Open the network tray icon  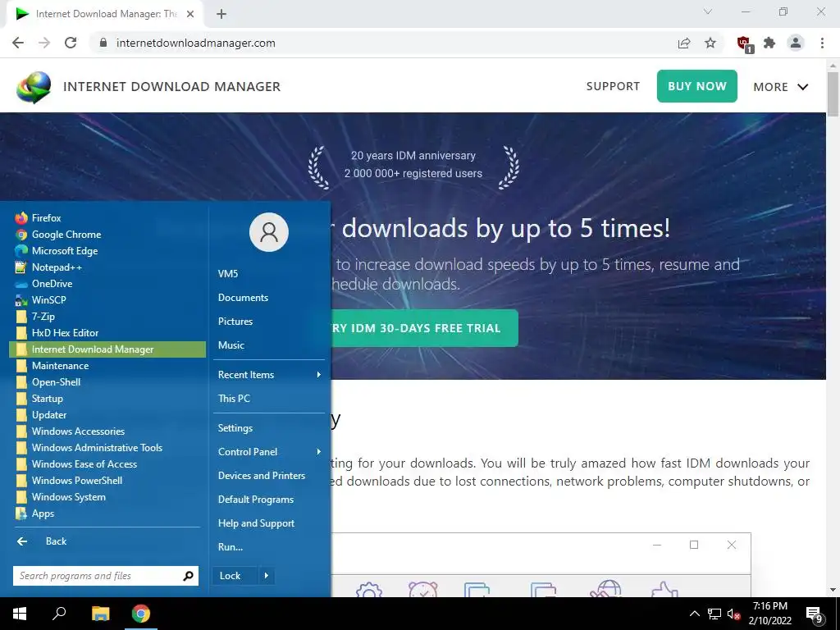[714, 614]
